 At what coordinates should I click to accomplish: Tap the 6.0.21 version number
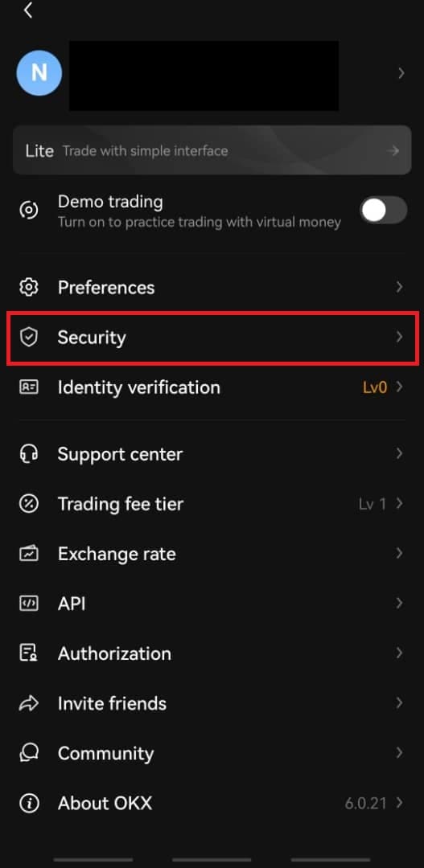pyautogui.click(x=366, y=803)
